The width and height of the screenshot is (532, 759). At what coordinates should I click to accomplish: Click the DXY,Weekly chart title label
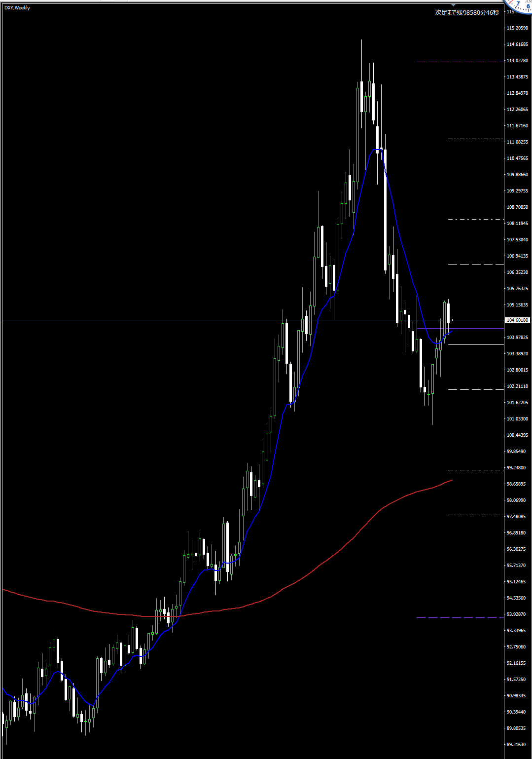pyautogui.click(x=17, y=8)
